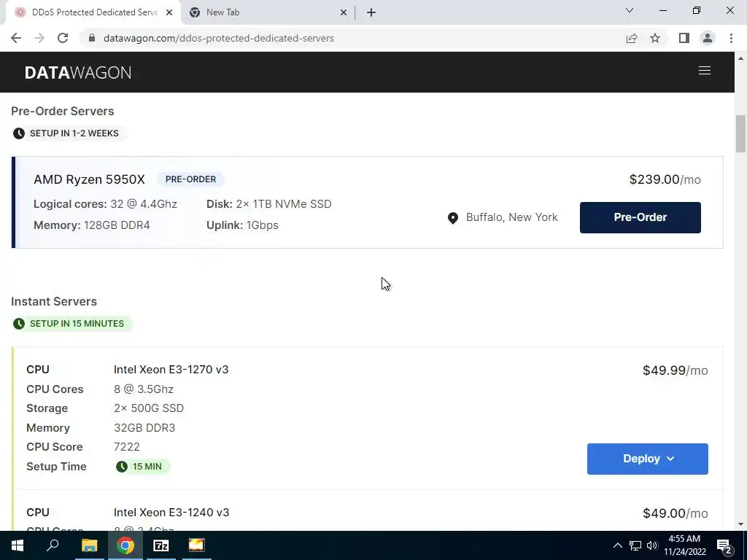This screenshot has width=747, height=560.
Task: Show hidden system tray icons
Action: tap(617, 545)
